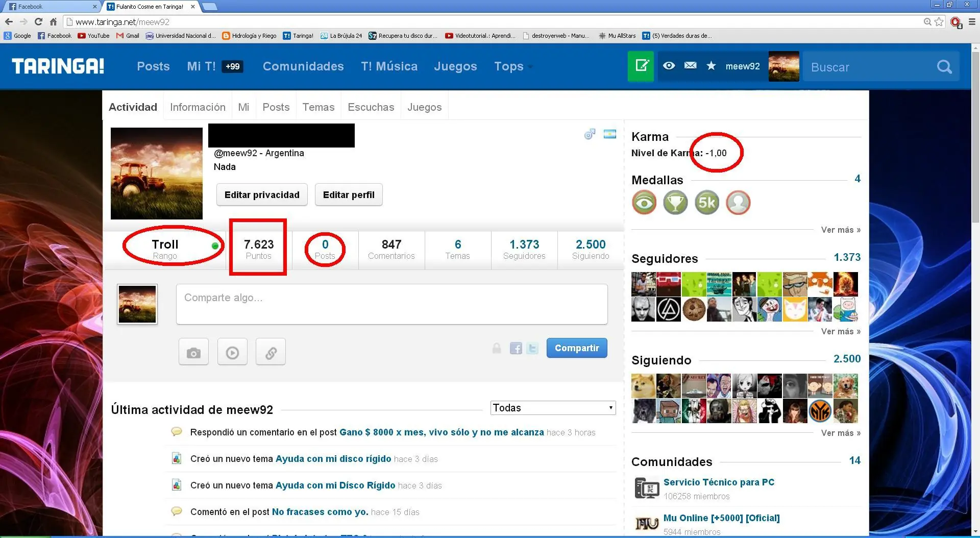
Task: Toggle the privacy lock icon
Action: 496,348
